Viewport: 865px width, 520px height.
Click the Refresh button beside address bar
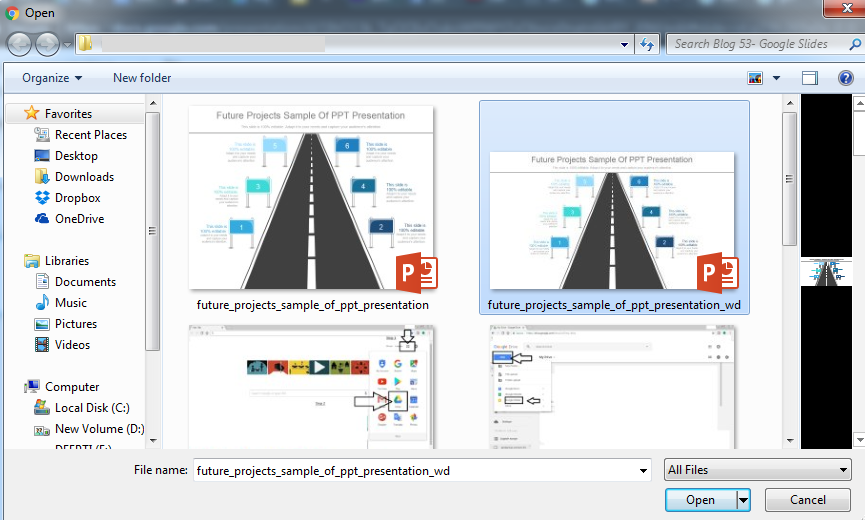647,44
